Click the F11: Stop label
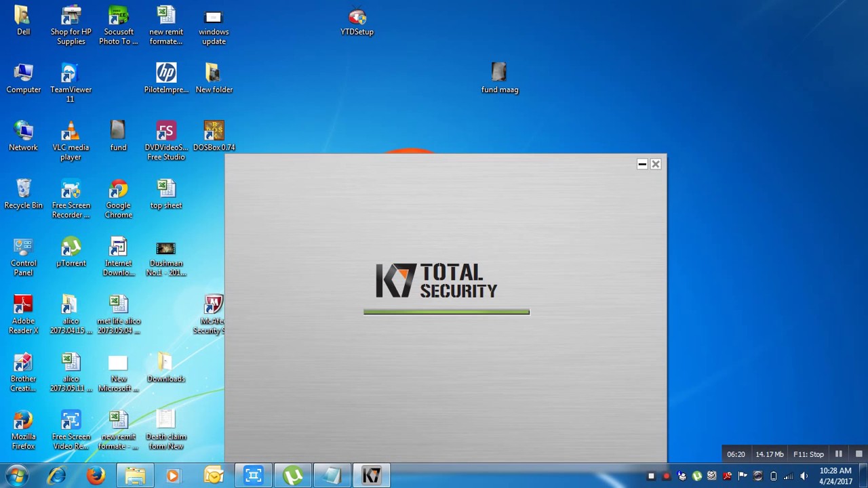 pos(808,454)
